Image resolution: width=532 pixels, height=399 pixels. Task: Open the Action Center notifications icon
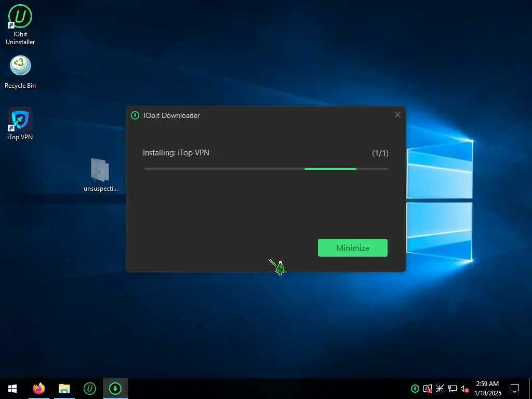click(x=515, y=389)
